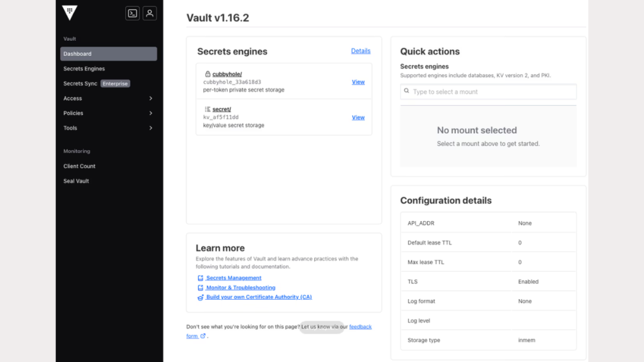View the cubbyhole secrets engine
644x362 pixels.
[358, 82]
